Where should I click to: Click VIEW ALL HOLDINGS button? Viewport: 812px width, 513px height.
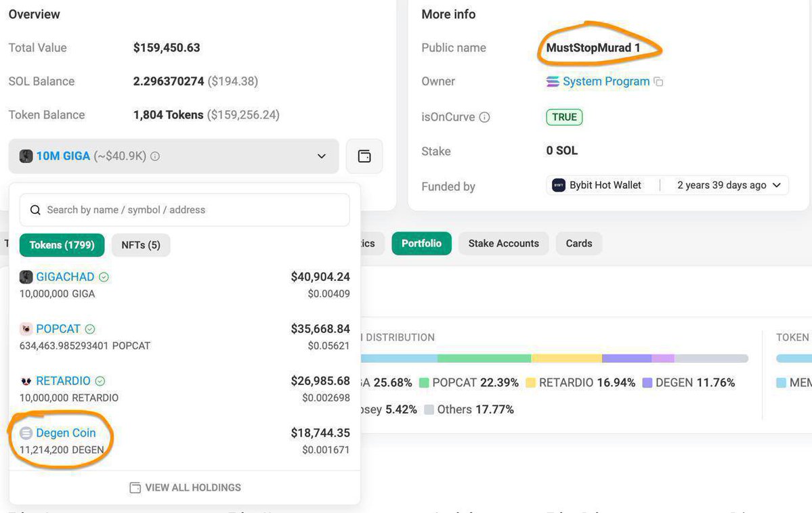185,488
